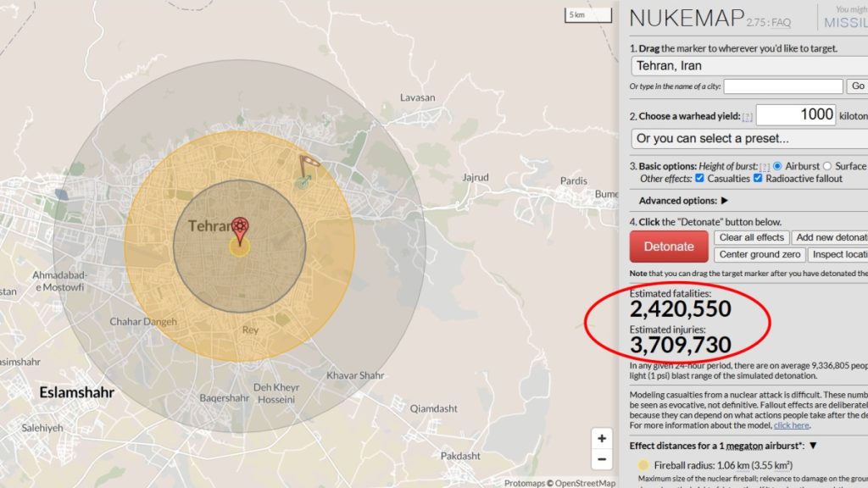Screen dimensions: 868x488
Task: Select the Airburst radio option
Action: (x=777, y=166)
